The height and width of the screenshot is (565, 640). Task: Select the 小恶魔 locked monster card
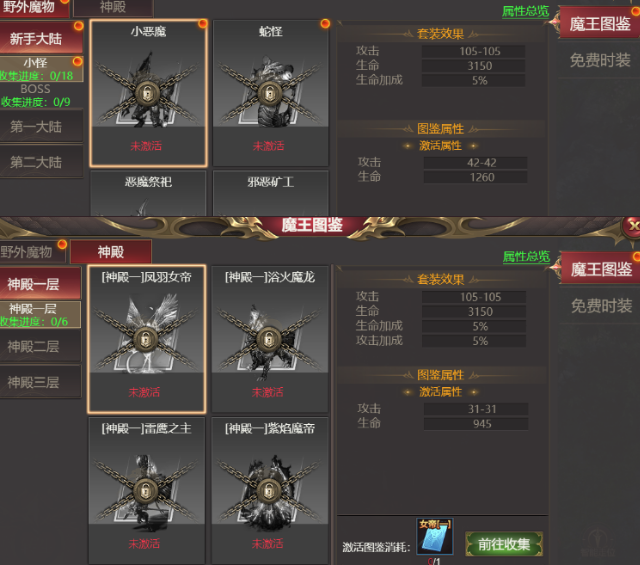click(x=148, y=93)
